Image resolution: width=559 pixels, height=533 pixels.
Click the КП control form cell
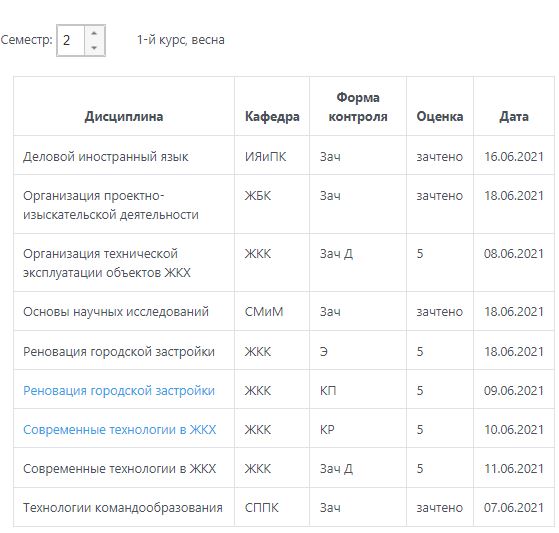pyautogui.click(x=358, y=389)
